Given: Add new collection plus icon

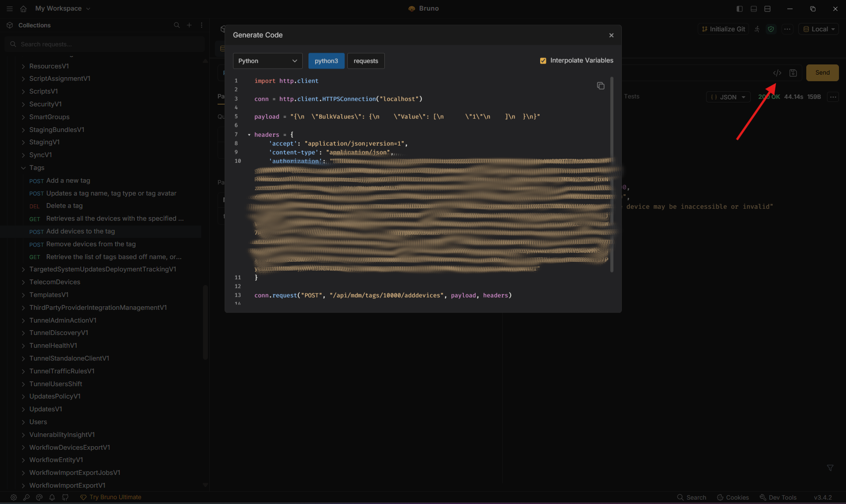Looking at the screenshot, I should coord(189,25).
